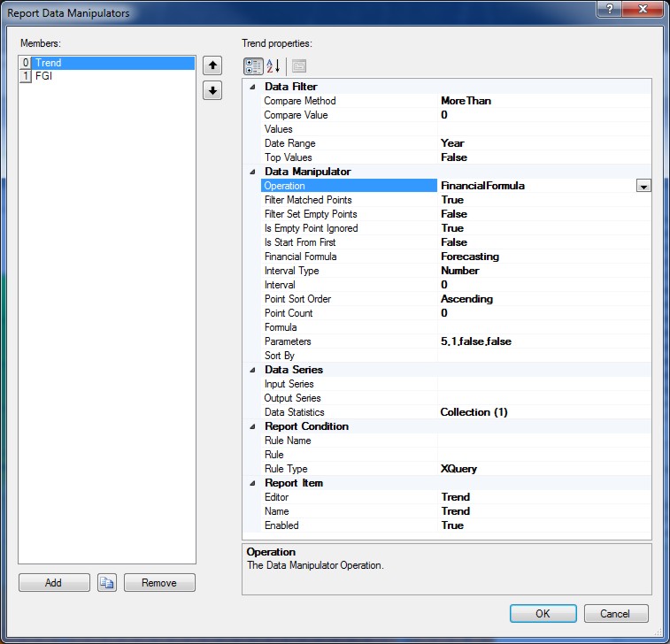The height and width of the screenshot is (644, 670).
Task: Confirm the dialog with OK
Action: tap(543, 614)
